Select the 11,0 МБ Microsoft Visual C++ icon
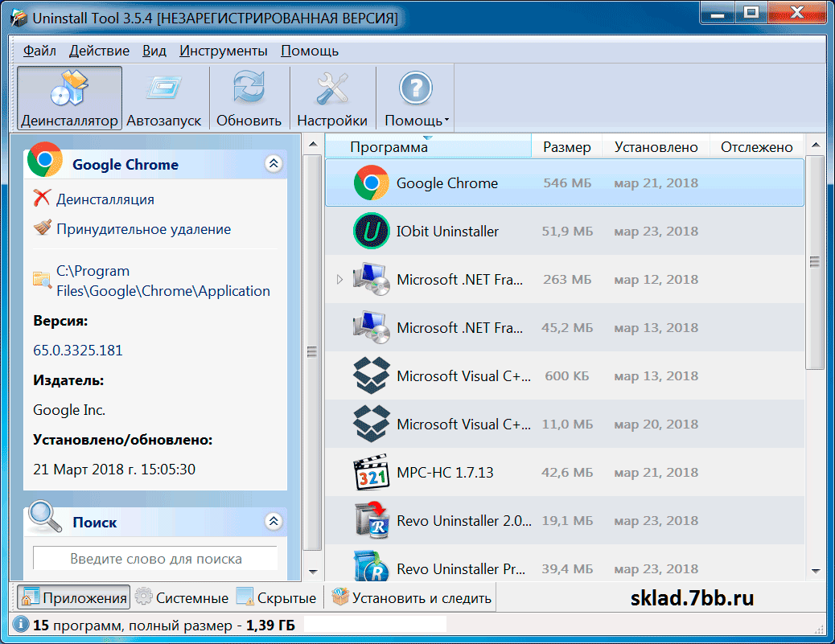The width and height of the screenshot is (835, 644). 371,425
